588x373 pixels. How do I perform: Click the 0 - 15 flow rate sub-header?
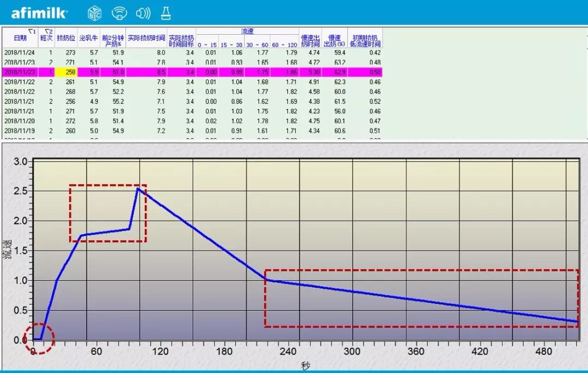[207, 44]
